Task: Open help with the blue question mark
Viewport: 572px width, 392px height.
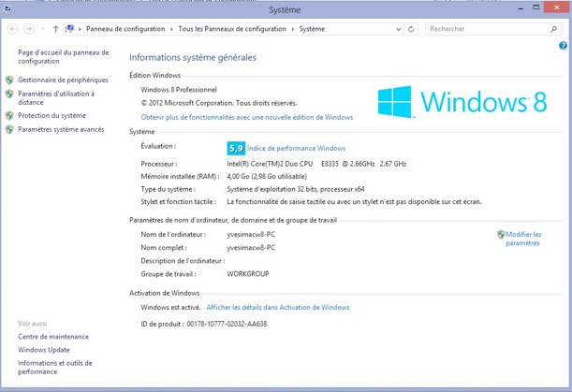Action: click(563, 46)
